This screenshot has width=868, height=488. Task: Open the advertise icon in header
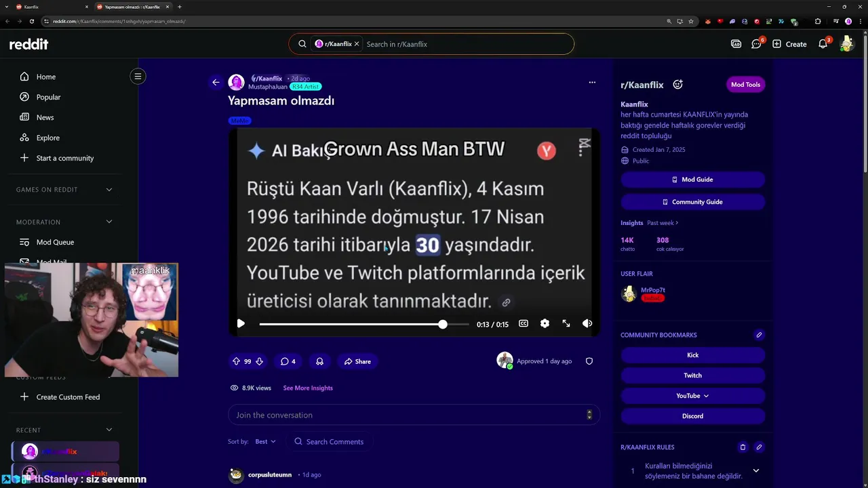coord(736,44)
